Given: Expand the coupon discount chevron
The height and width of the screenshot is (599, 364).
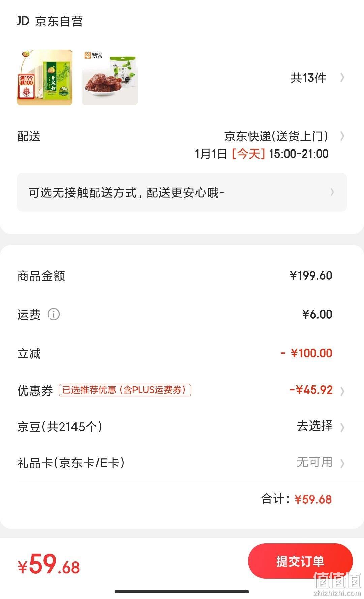Looking at the screenshot, I should (x=342, y=391).
